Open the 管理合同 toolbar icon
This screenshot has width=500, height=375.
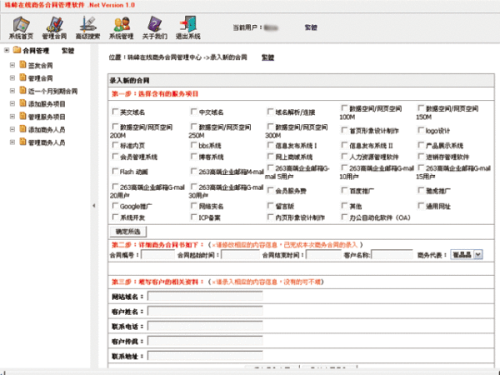click(54, 25)
